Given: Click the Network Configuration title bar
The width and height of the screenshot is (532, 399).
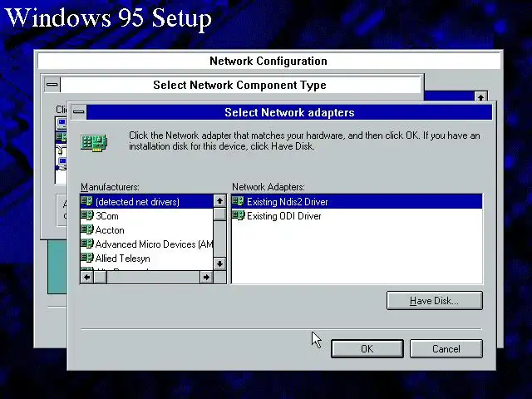Looking at the screenshot, I should 268,61.
